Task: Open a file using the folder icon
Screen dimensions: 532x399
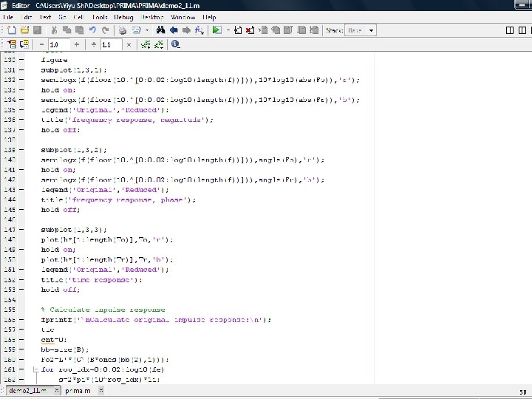Action: pos(24,30)
